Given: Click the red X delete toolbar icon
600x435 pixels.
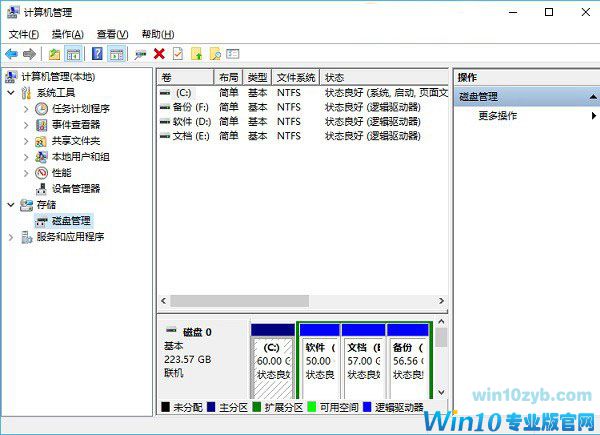Looking at the screenshot, I should [x=159, y=53].
